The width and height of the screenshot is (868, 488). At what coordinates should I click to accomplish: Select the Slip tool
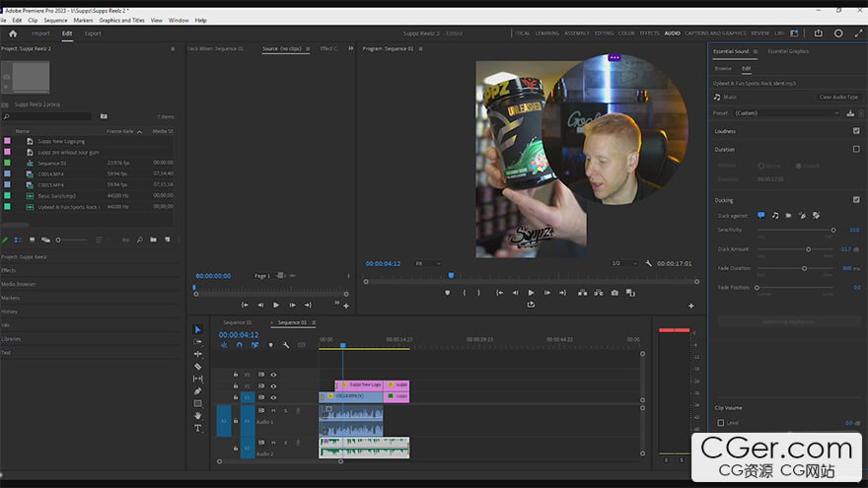click(x=197, y=379)
